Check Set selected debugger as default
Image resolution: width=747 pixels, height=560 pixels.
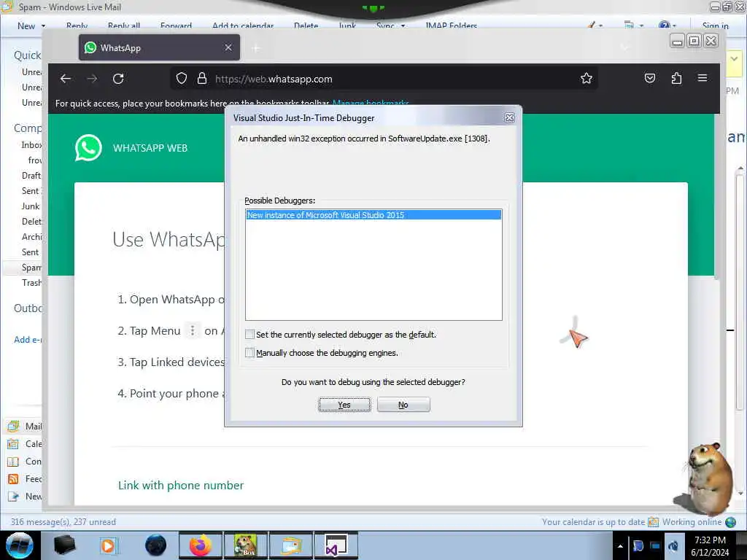(249, 335)
